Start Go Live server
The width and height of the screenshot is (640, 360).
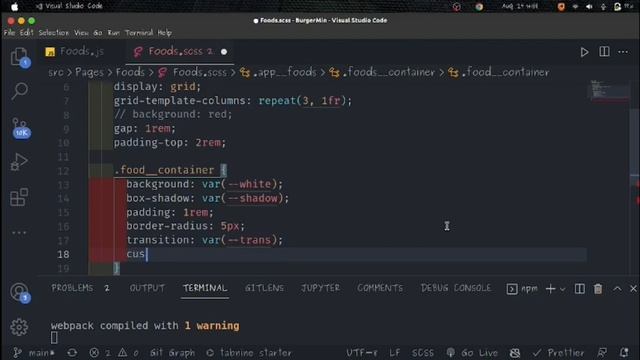(472, 353)
